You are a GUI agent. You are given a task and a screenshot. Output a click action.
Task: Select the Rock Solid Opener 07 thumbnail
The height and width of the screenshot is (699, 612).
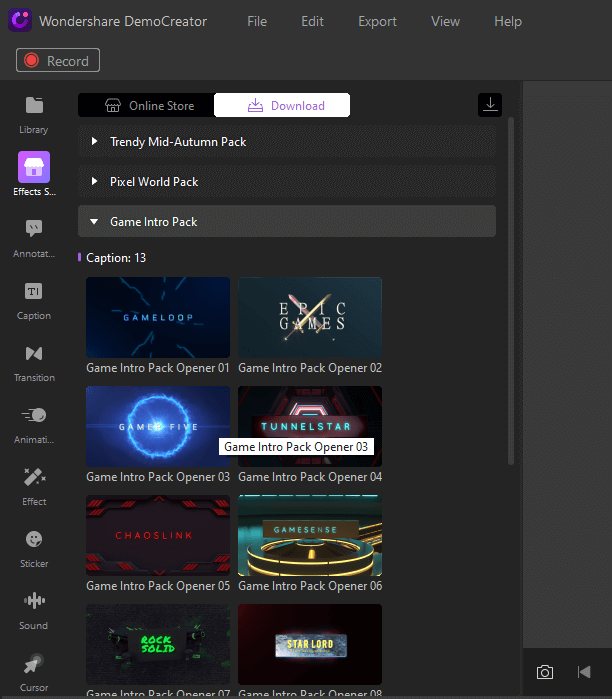(158, 644)
